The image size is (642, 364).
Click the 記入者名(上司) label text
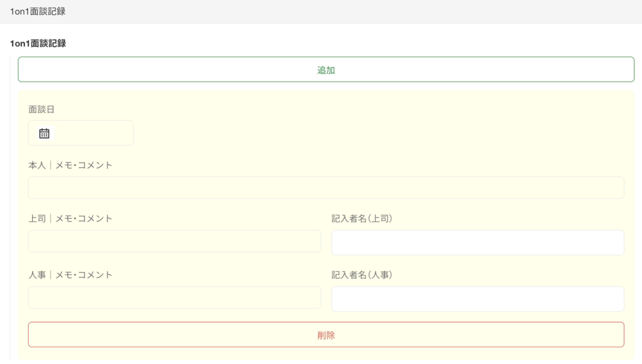pos(362,219)
